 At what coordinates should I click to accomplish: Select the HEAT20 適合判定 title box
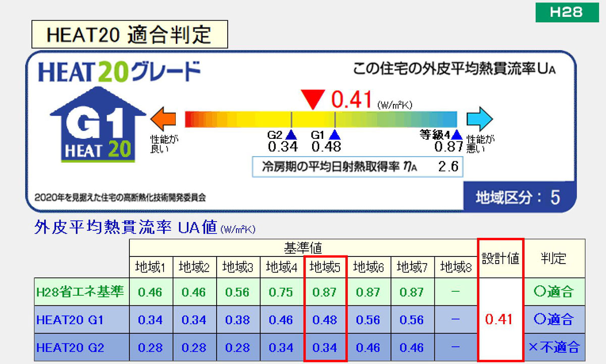pyautogui.click(x=130, y=34)
